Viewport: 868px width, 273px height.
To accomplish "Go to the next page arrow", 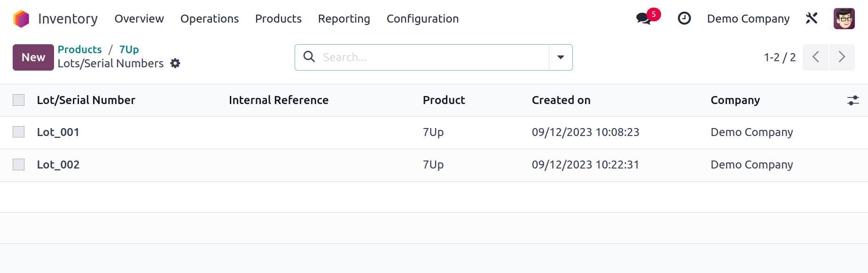I will pos(842,57).
